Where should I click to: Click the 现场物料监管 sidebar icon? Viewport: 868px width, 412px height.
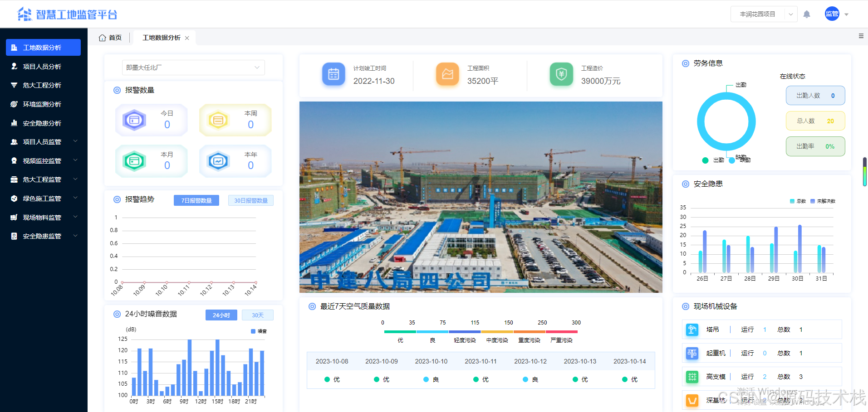tap(14, 218)
